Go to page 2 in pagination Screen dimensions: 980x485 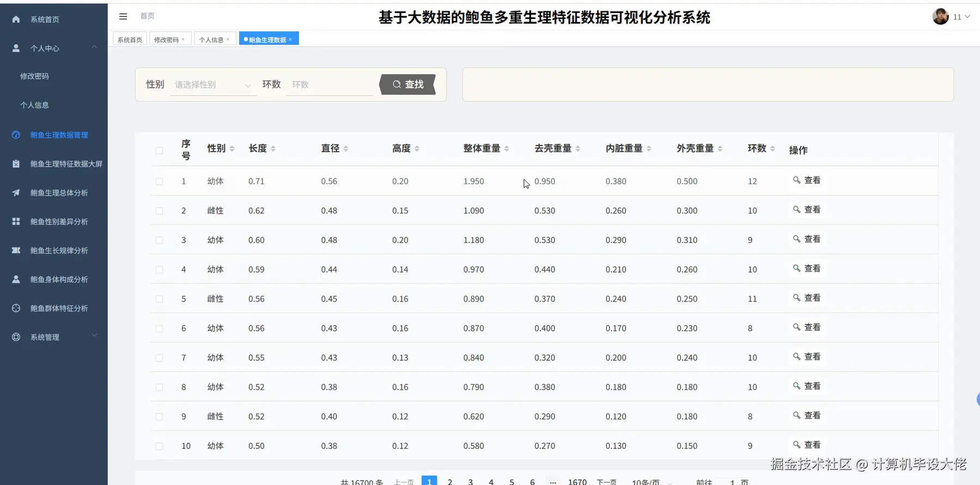(450, 482)
